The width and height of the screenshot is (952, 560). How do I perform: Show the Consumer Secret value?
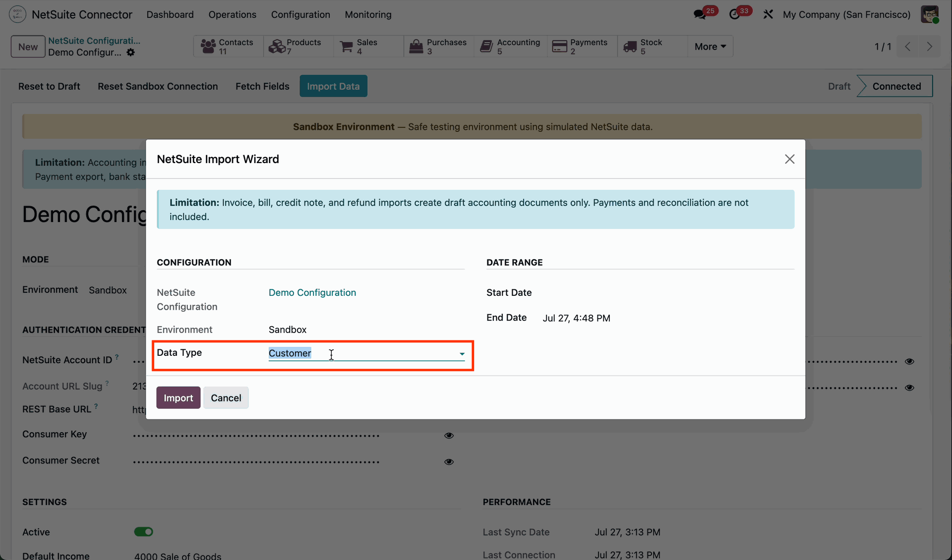click(x=449, y=462)
